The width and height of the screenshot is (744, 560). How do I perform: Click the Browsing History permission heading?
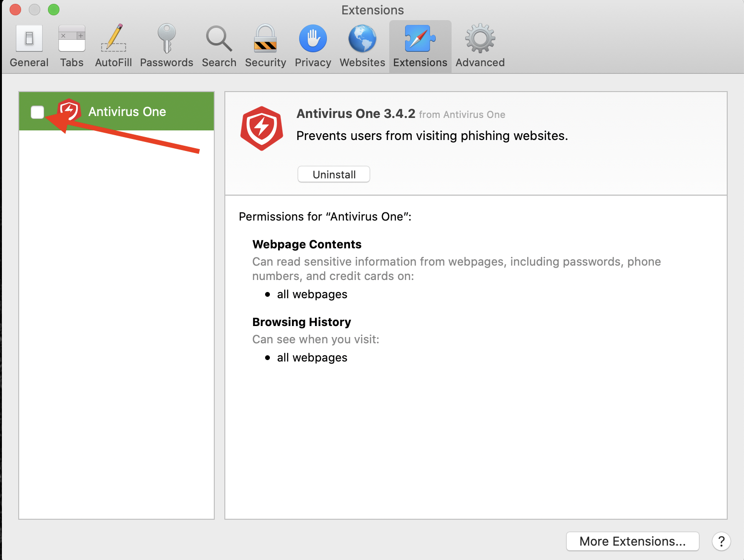(302, 322)
